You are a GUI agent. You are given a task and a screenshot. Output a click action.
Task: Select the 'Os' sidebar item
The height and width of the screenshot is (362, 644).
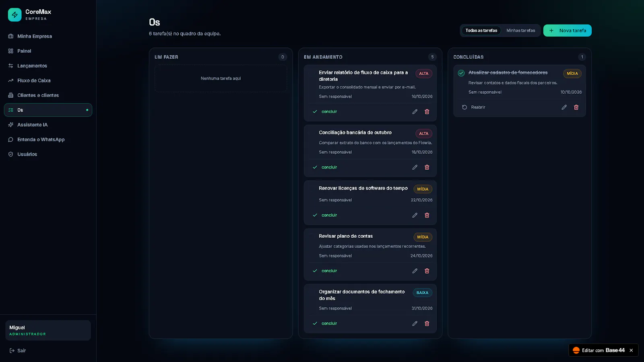48,110
